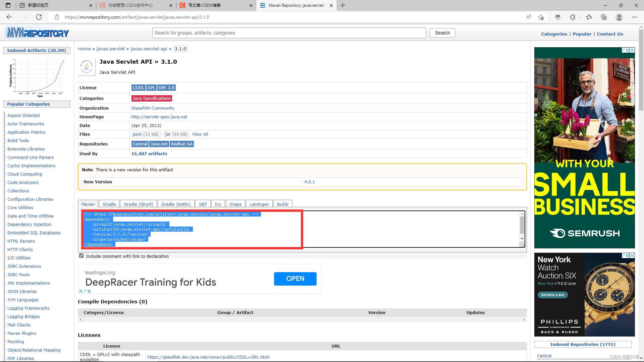The height and width of the screenshot is (362, 644).
Task: Open Java Specifications category tag
Action: point(152,99)
